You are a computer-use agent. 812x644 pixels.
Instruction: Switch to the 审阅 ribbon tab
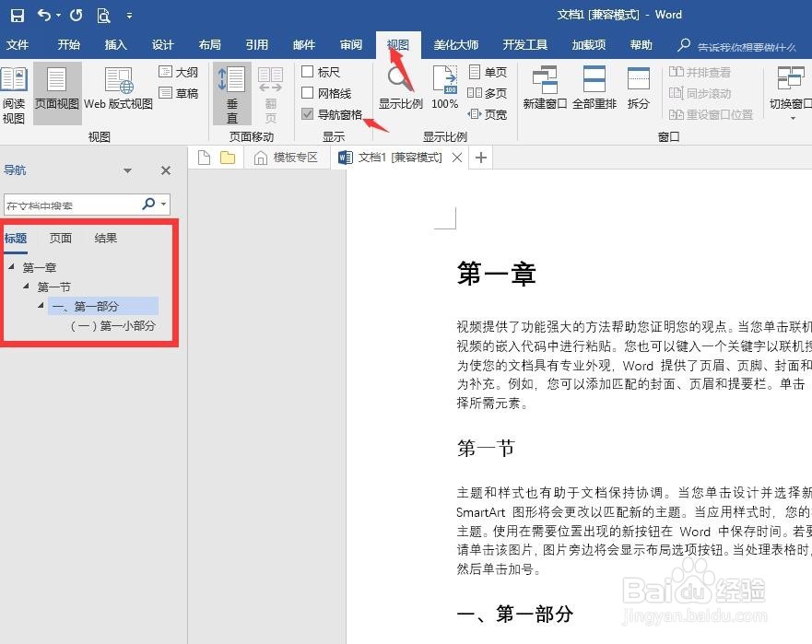(350, 43)
